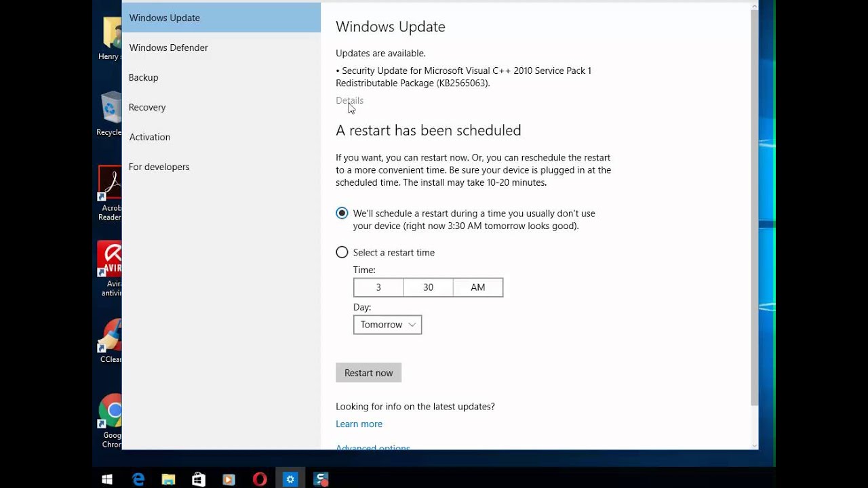Click the scrollbar down arrow
Viewport: 868px width, 488px height.
coord(754,445)
